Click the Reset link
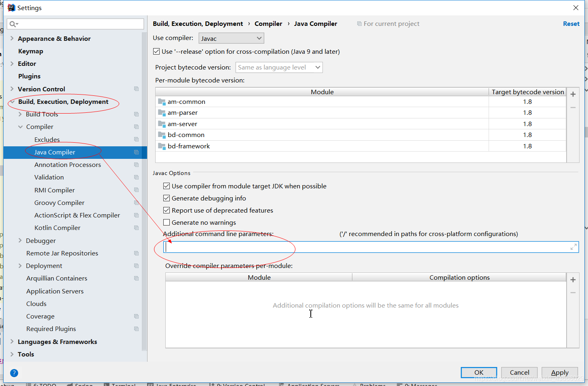588x386 pixels. 571,24
